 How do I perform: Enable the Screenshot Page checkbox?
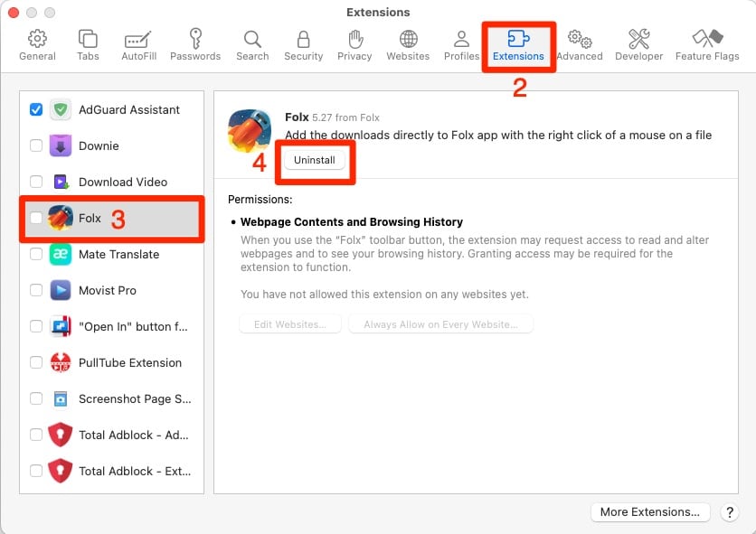[36, 398]
